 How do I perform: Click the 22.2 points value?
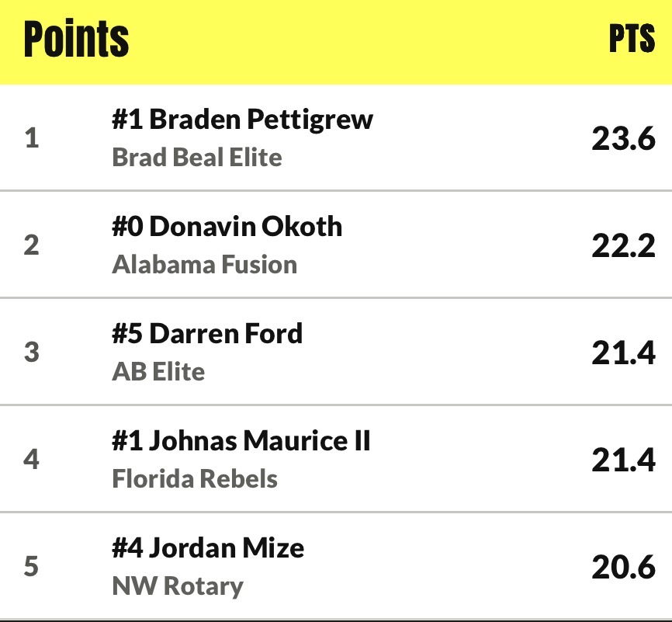click(x=624, y=246)
